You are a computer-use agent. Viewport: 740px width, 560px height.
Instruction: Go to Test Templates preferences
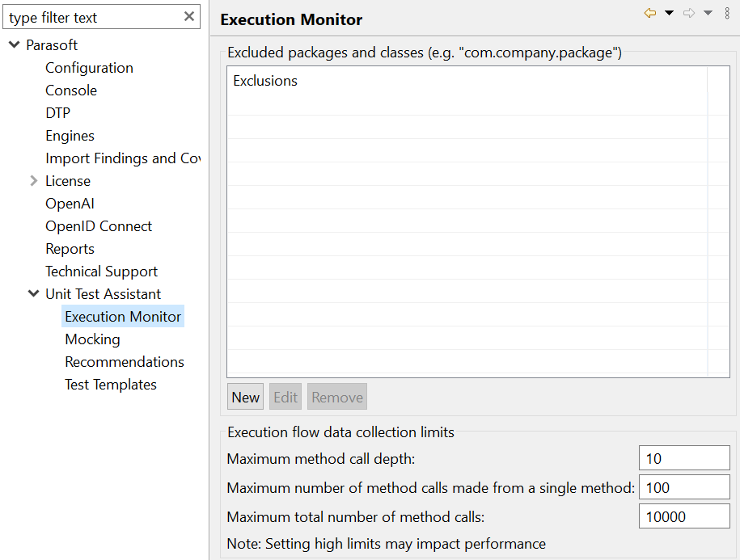pos(111,385)
